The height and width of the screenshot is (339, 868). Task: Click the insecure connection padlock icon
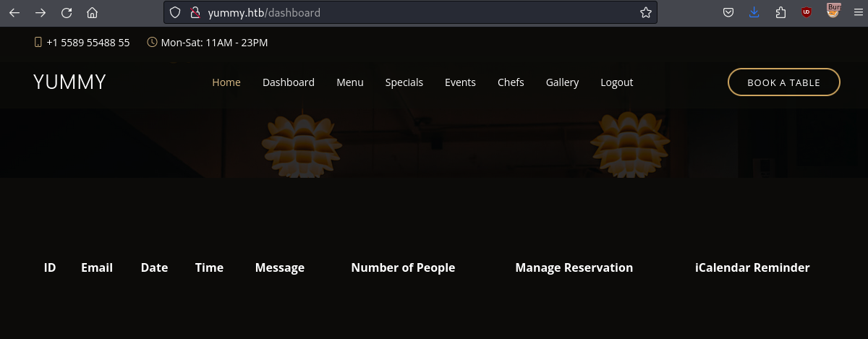tap(194, 12)
